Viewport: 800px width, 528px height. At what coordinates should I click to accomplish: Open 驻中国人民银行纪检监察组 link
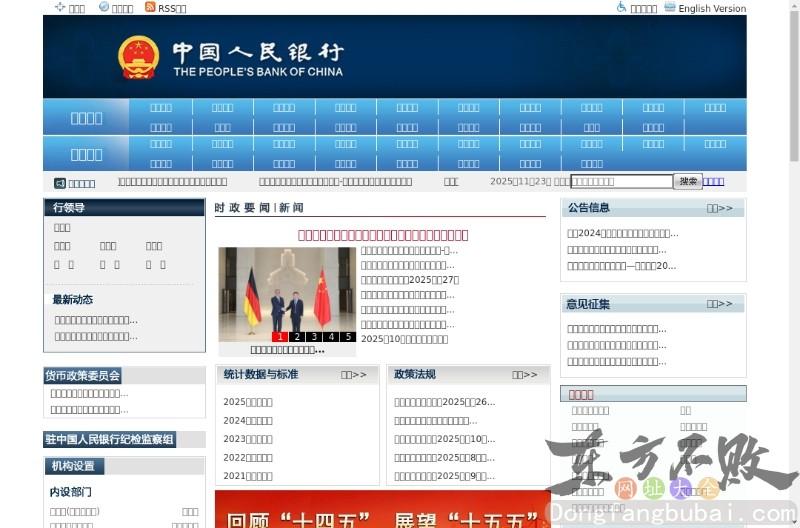click(110, 439)
